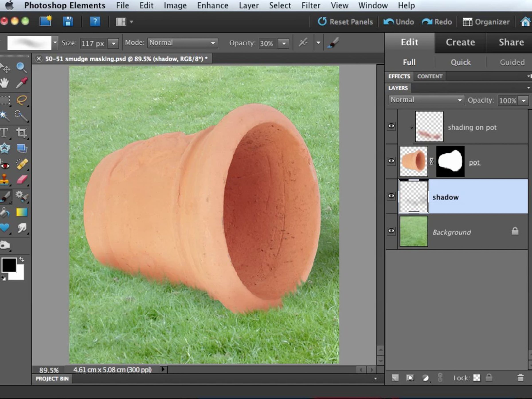
Task: Delete layer with trash icon
Action: (x=520, y=378)
